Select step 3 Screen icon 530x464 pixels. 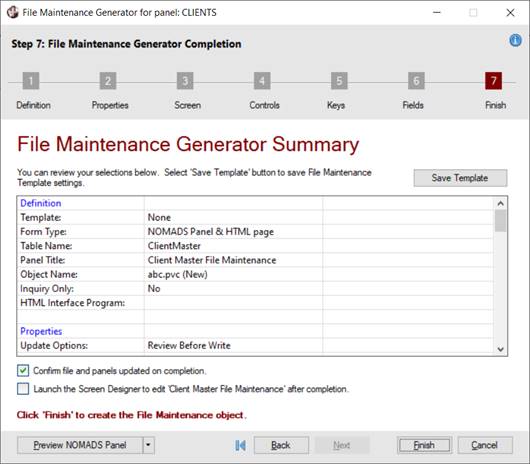pos(185,81)
